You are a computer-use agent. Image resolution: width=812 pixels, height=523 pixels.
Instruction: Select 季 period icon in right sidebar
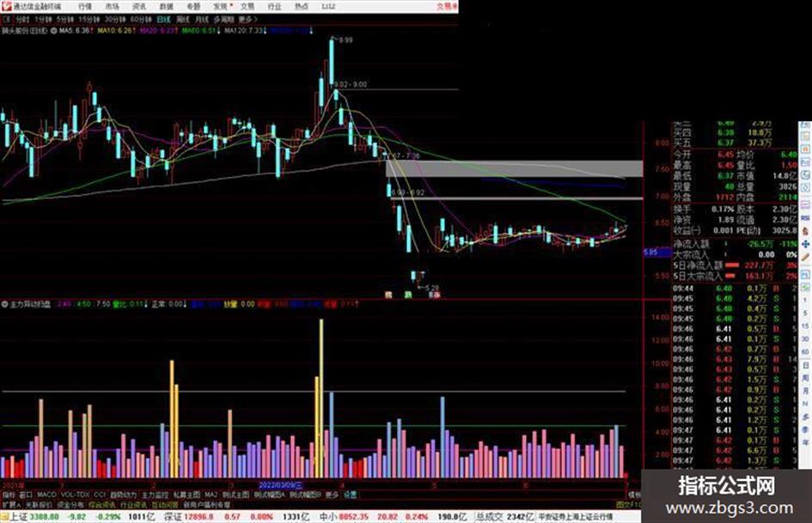click(x=805, y=429)
